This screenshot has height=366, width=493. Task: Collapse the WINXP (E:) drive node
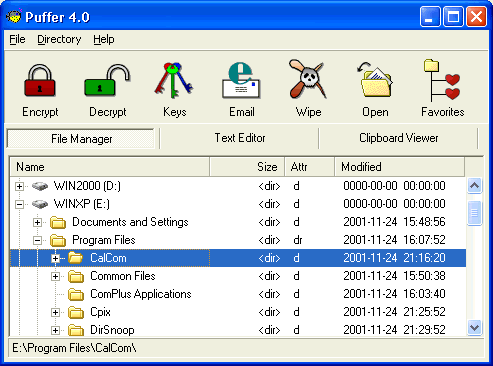click(x=19, y=204)
